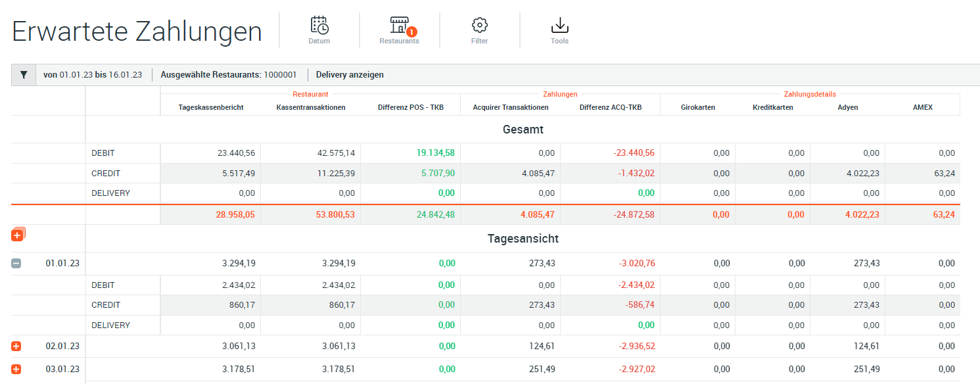Open the Restaurants selection
The height and width of the screenshot is (384, 980).
coord(399,30)
